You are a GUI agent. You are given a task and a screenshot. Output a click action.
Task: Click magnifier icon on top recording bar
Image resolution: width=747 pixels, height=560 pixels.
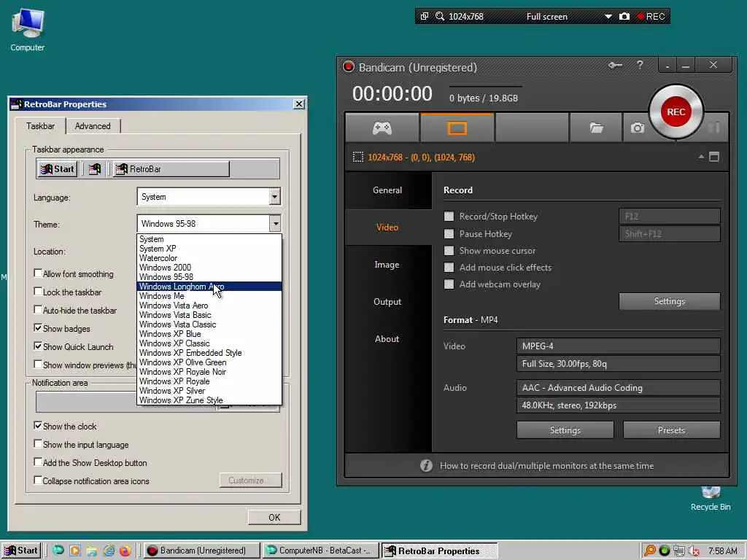[x=440, y=16]
